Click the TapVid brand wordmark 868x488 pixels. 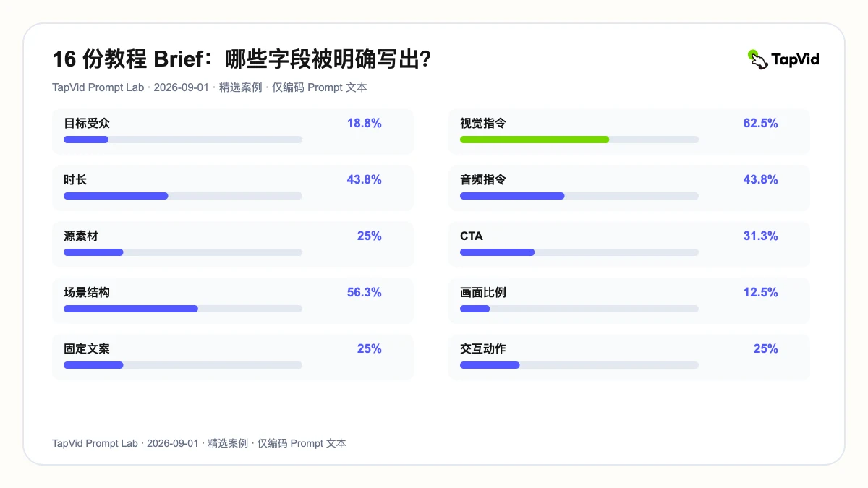point(795,59)
